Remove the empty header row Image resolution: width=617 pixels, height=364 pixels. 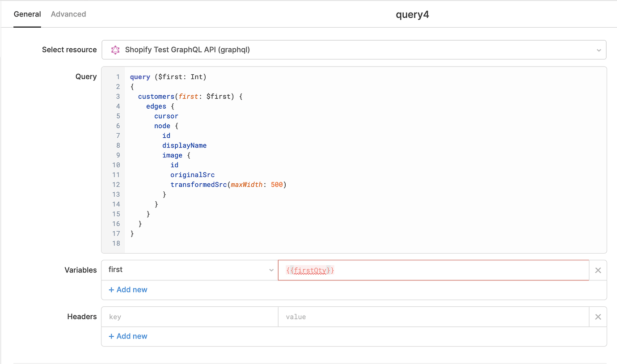click(x=598, y=317)
